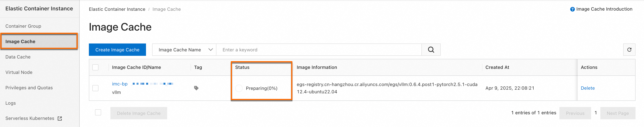
Task: Open Privileges and Quotas page
Action: point(29,88)
